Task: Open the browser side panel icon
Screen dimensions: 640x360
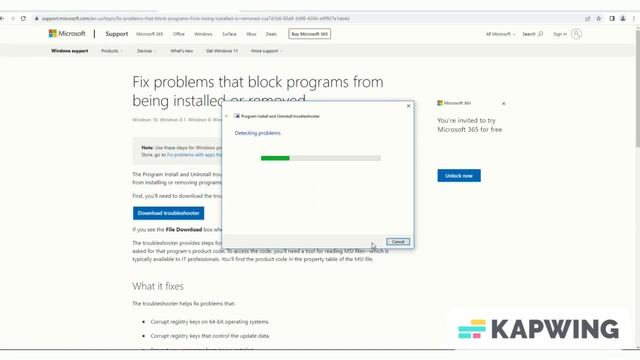Action: pos(612,18)
